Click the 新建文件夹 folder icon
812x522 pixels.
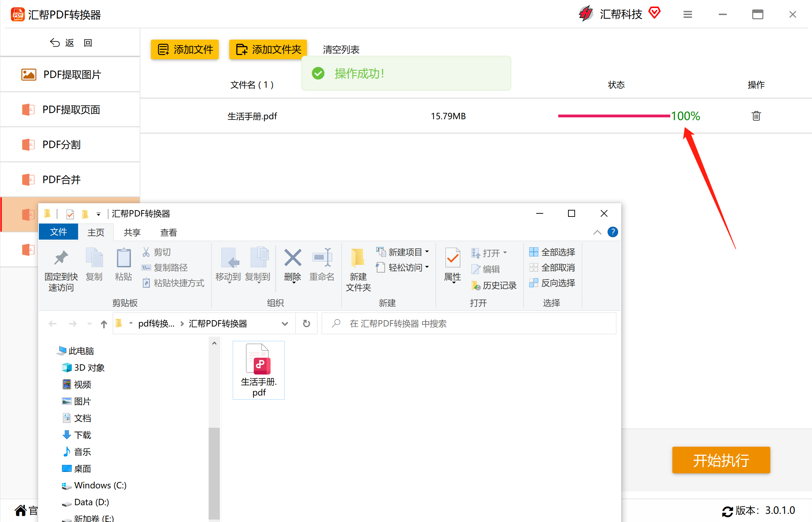tap(358, 258)
